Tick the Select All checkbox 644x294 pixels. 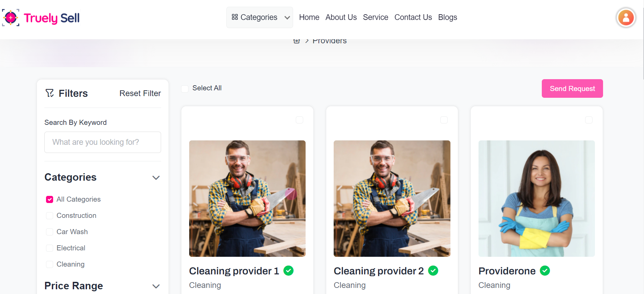pos(185,89)
